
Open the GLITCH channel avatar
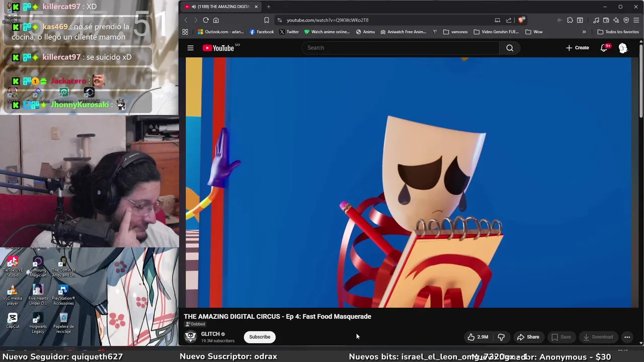[x=190, y=337]
